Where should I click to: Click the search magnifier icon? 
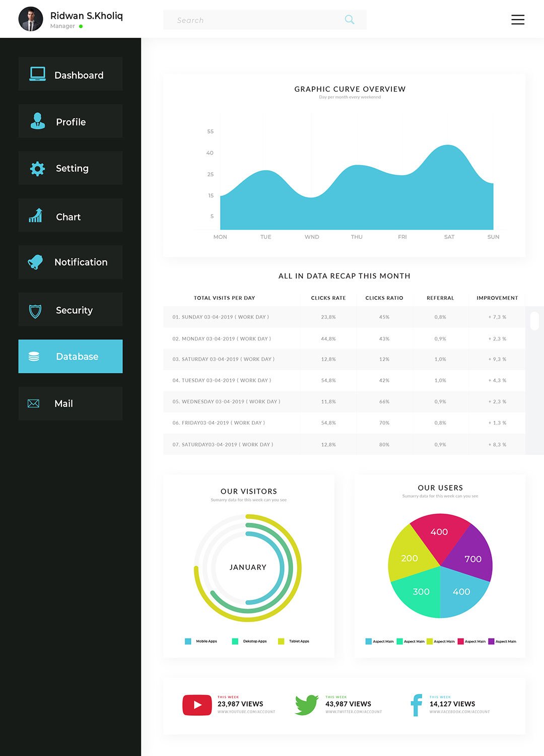[x=349, y=20]
